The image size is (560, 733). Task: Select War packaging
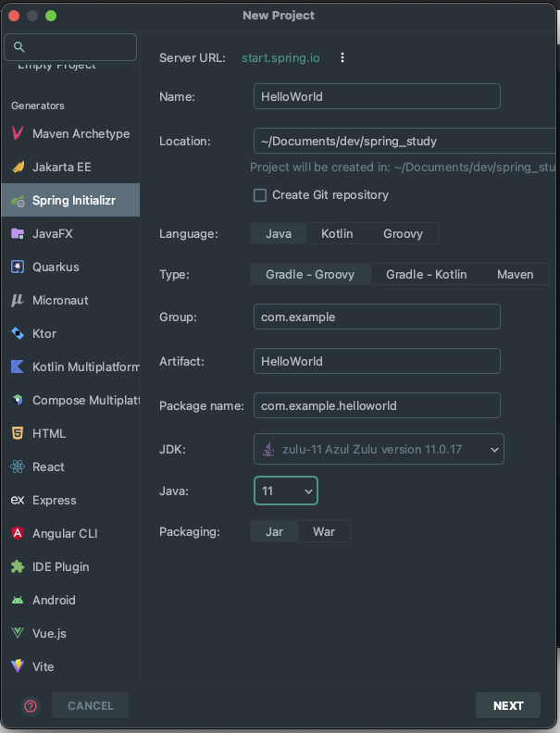coord(324,531)
